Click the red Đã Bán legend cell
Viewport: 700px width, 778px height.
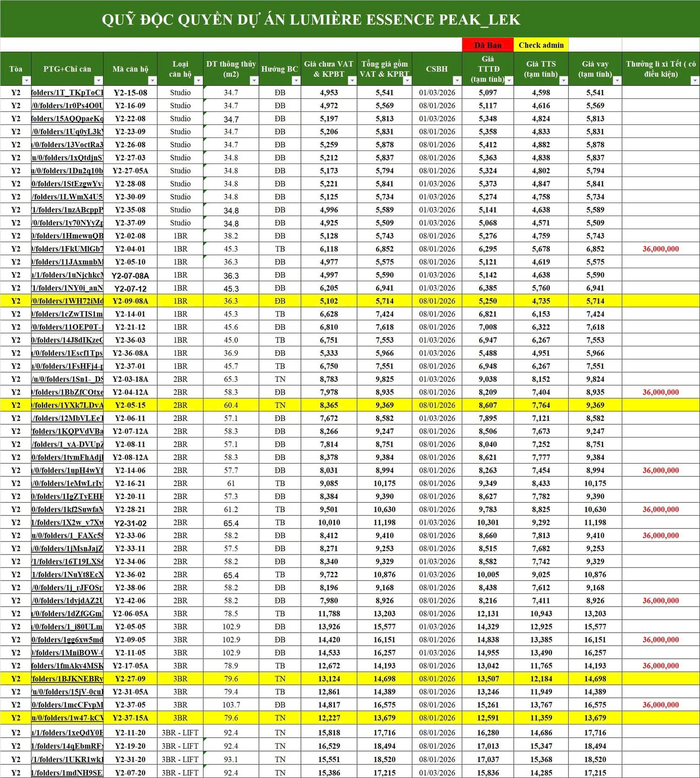point(488,45)
